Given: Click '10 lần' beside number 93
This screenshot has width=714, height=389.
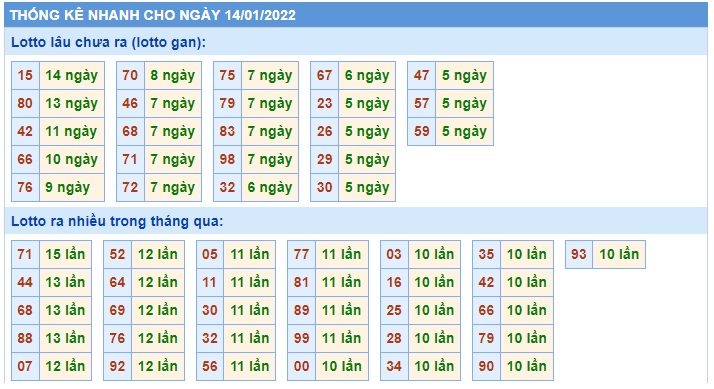Looking at the screenshot, I should click(x=619, y=254).
